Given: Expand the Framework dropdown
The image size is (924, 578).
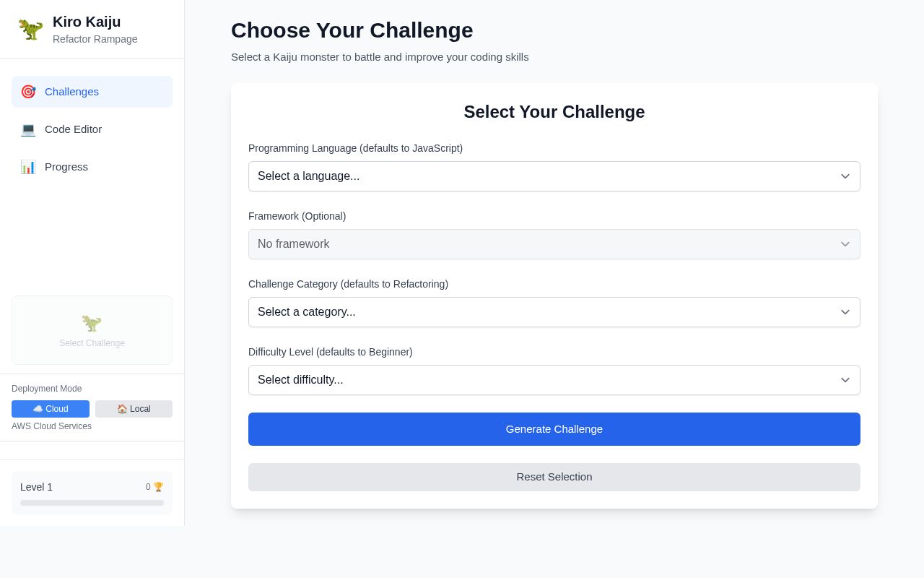Looking at the screenshot, I should (x=554, y=244).
